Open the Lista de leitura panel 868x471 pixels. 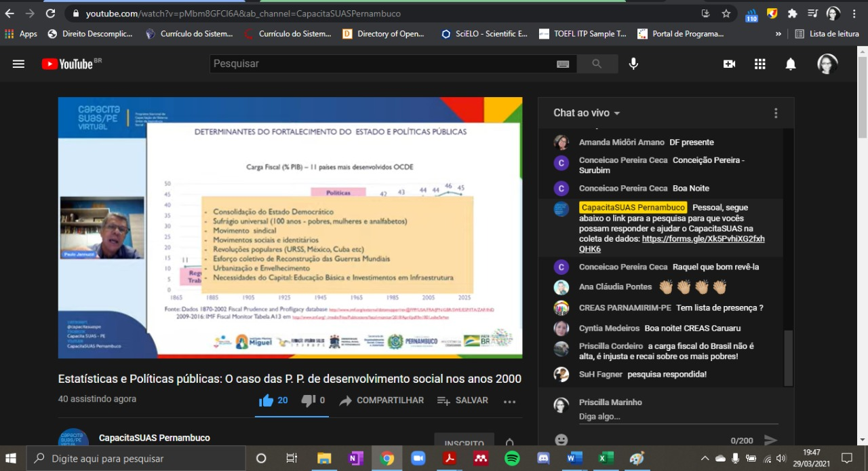[827, 34]
